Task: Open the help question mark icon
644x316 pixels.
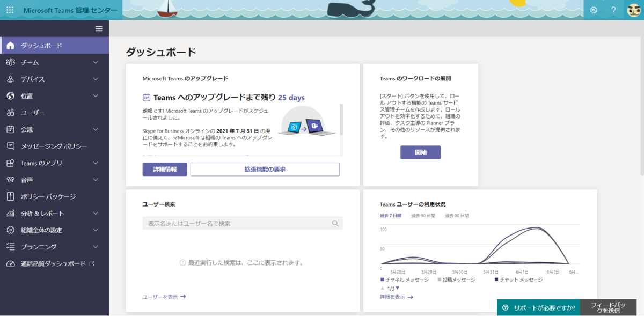Action: (613, 10)
